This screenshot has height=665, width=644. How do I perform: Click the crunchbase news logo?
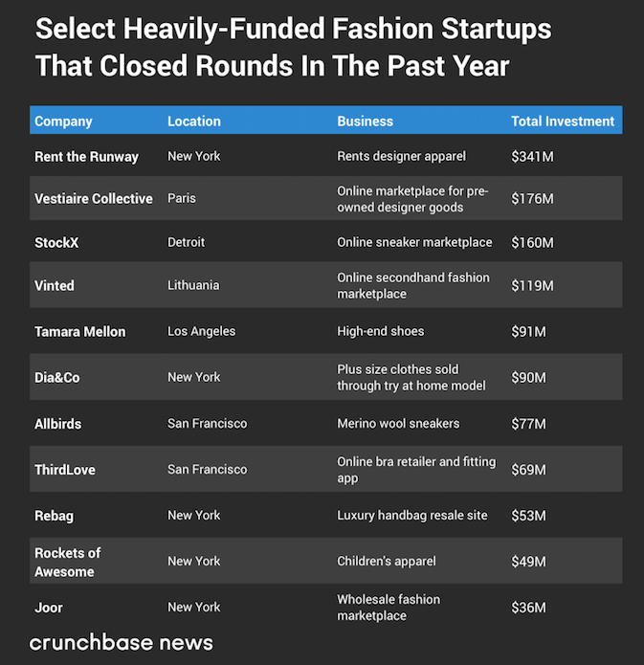[x=121, y=641]
